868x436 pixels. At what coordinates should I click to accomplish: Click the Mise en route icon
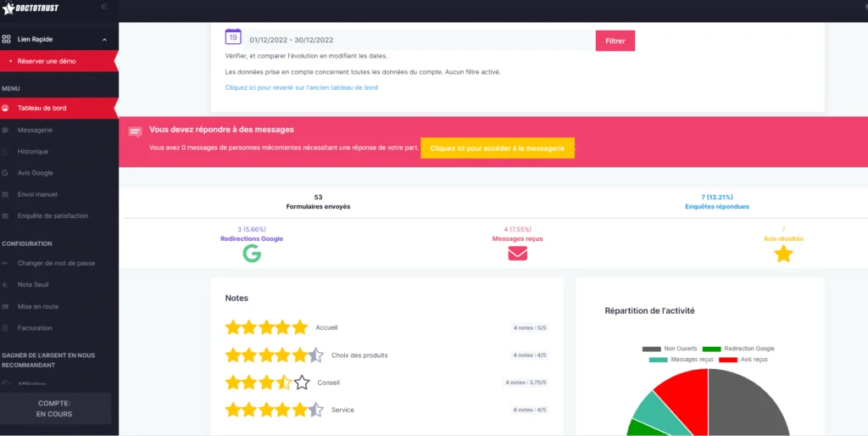6,306
